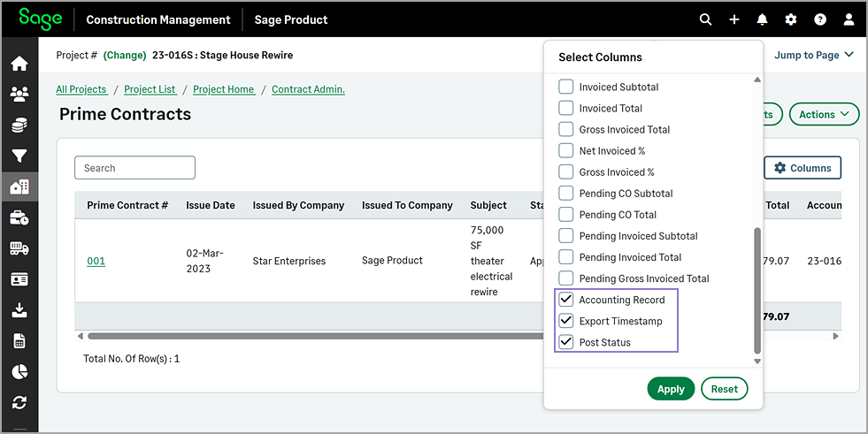
Task: Check the Invoiced Subtotal checkbox
Action: click(565, 87)
